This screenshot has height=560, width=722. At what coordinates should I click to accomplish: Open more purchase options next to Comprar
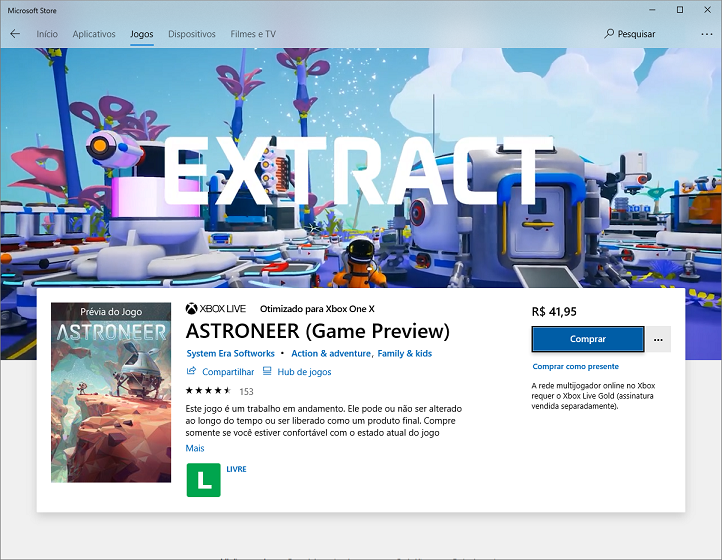click(658, 339)
